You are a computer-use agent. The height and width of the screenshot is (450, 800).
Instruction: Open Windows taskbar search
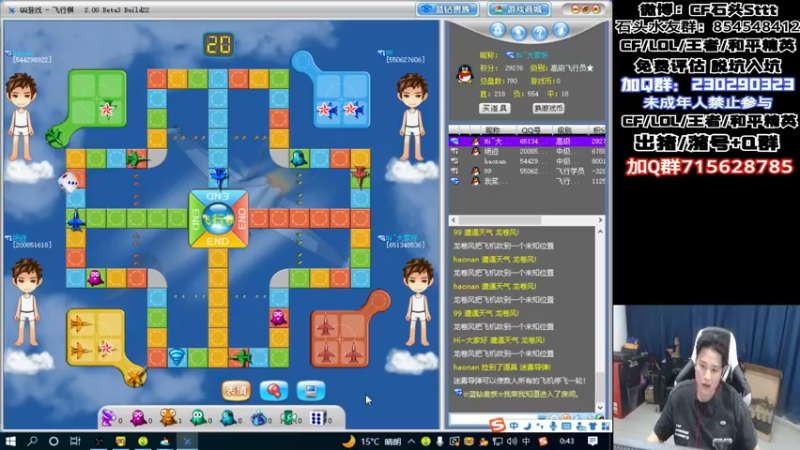pos(32,441)
